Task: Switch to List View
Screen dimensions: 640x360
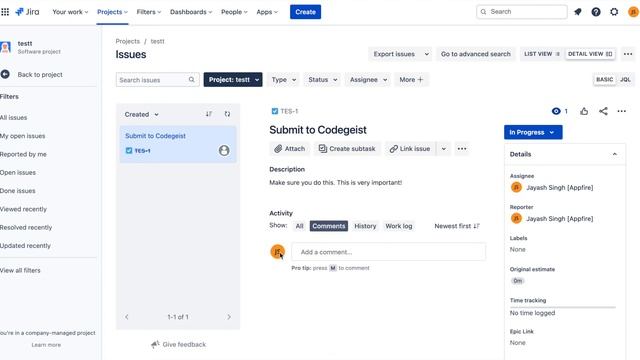Action: coord(542,54)
